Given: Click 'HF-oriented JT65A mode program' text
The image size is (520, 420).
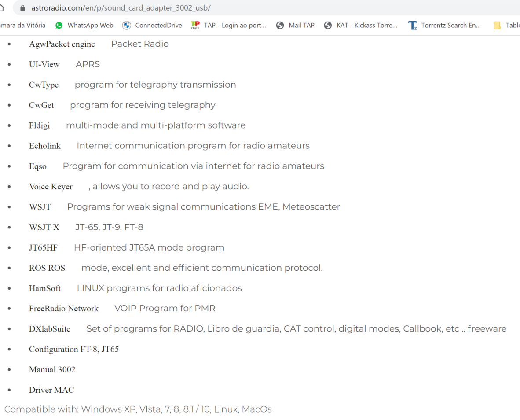Looking at the screenshot, I should tap(149, 247).
